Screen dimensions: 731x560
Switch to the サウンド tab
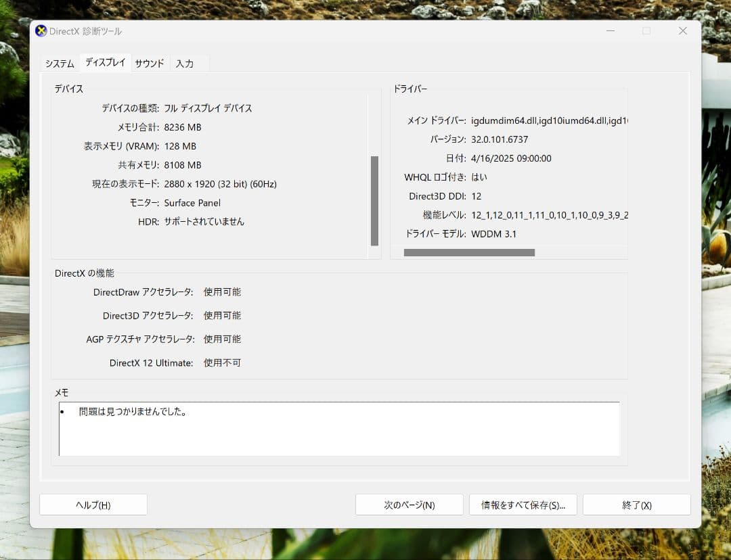pos(149,63)
